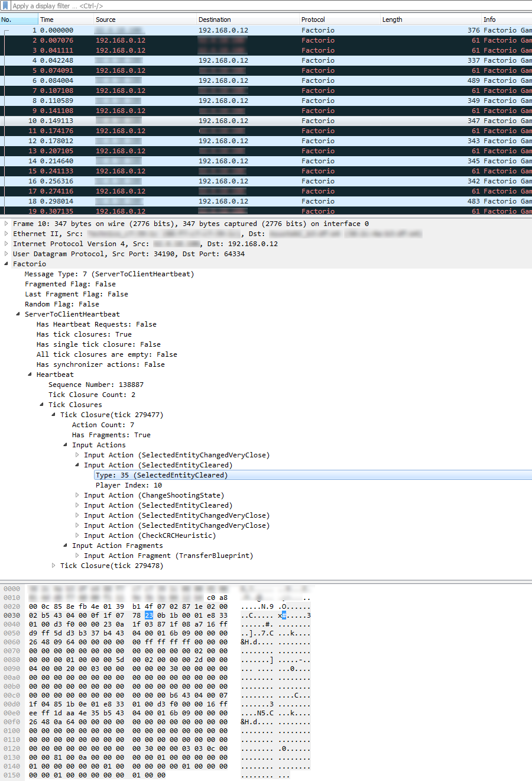Select packet number 1 row
Screen dimensions: 532x781
point(266,30)
